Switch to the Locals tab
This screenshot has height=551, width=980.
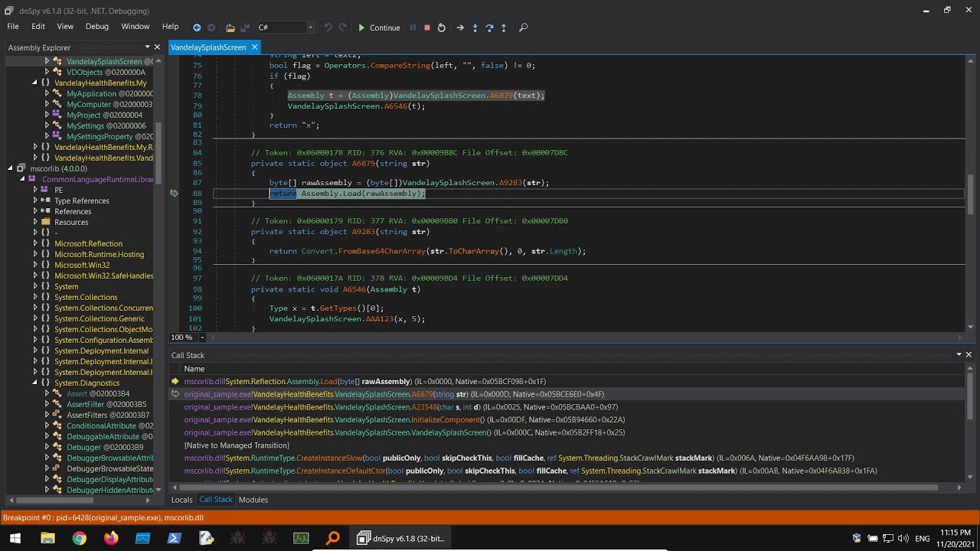(181, 500)
